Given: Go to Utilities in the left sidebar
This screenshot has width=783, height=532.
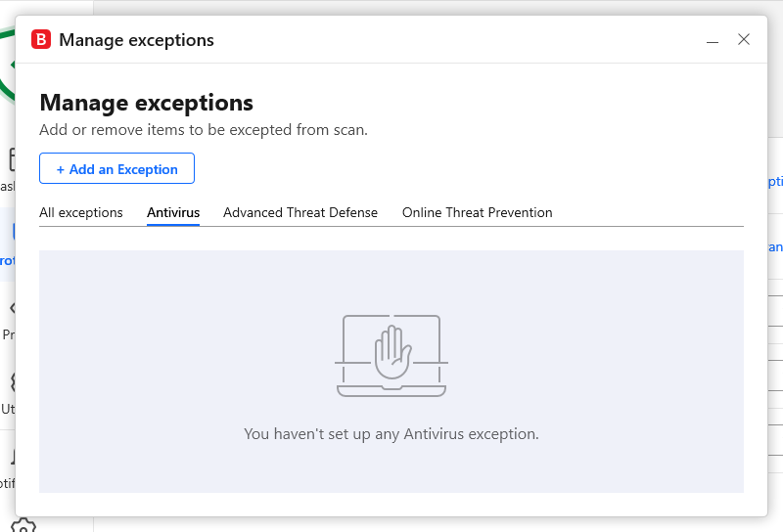Looking at the screenshot, I should point(7,391).
